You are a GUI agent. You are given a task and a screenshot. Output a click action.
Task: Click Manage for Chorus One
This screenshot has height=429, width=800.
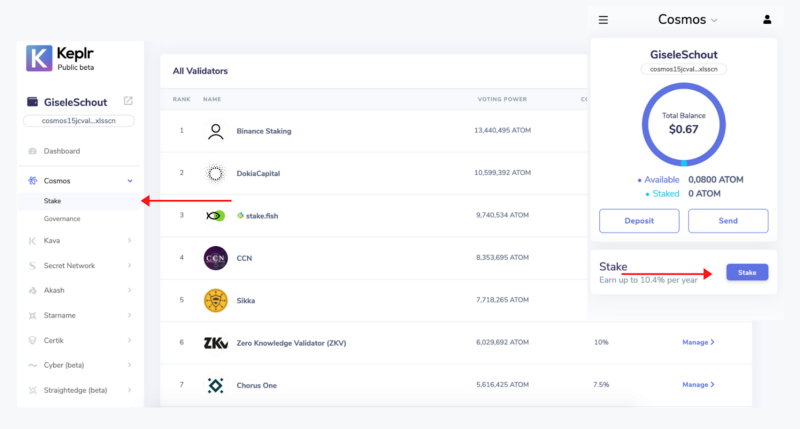click(698, 385)
